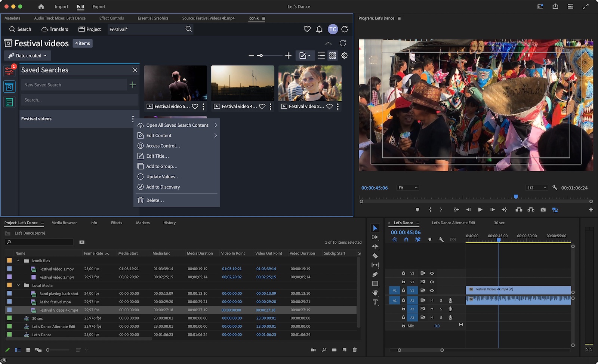Open the Date created sort dropdown
The image size is (598, 364).
tap(27, 55)
